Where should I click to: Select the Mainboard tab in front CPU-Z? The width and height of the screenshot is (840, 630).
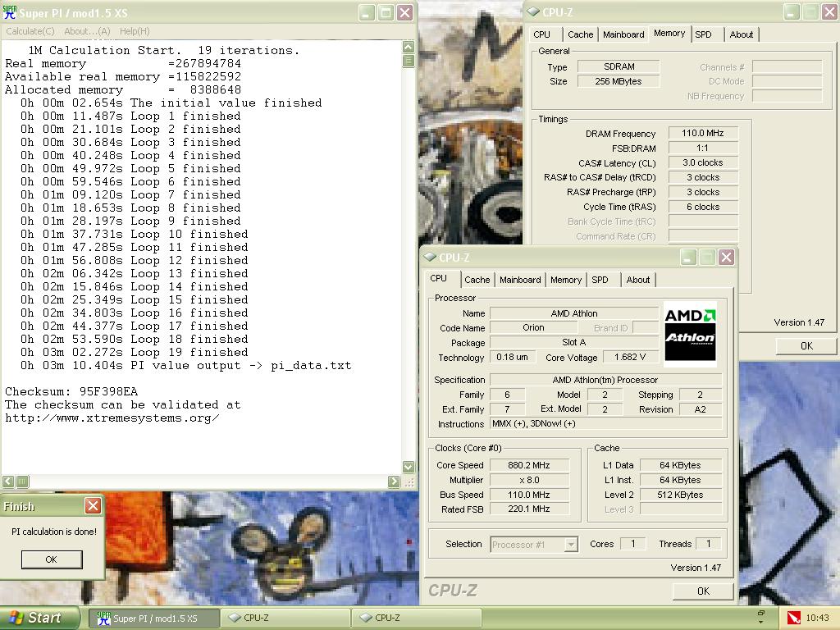pyautogui.click(x=519, y=280)
